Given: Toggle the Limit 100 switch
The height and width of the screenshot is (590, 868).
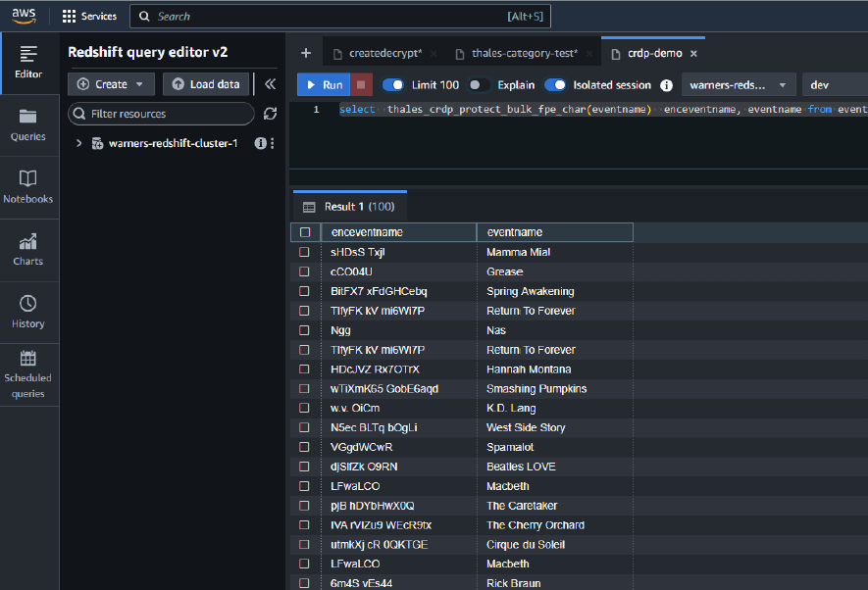Looking at the screenshot, I should pyautogui.click(x=393, y=85).
